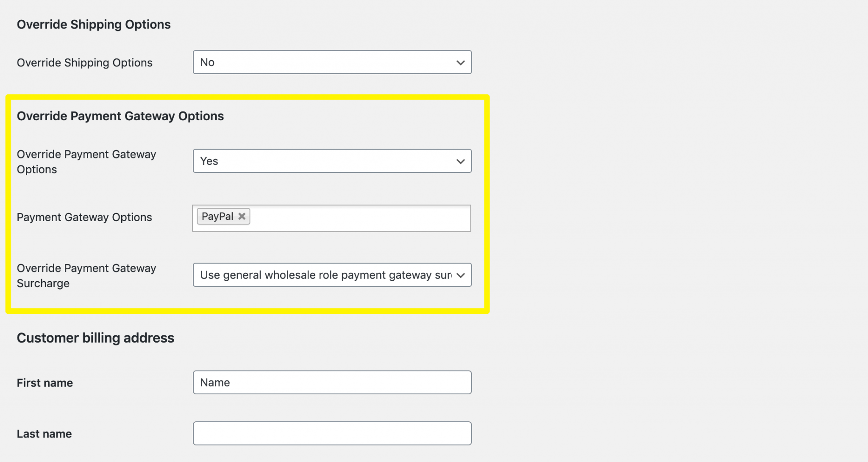The width and height of the screenshot is (868, 462).
Task: Click the Customer billing address heading
Action: (95, 338)
